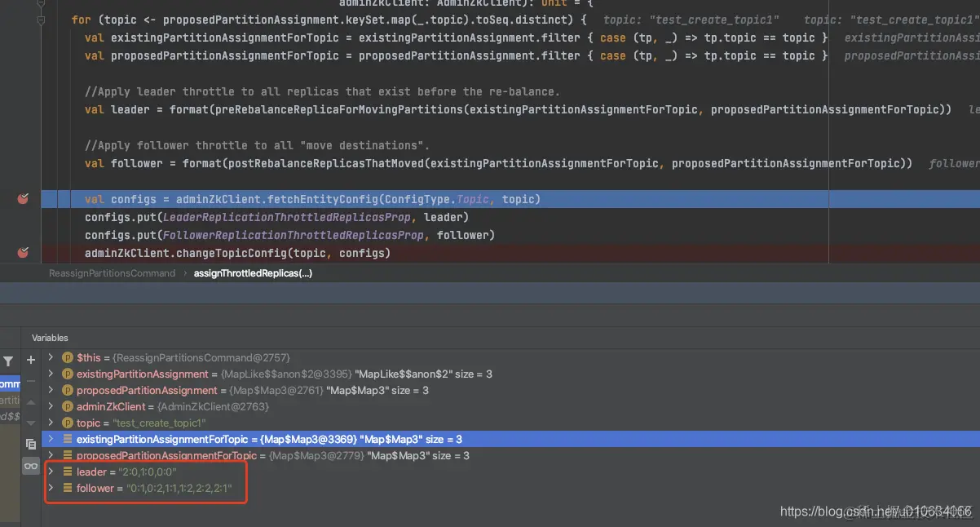Expand the adminZkClient variable node
The image size is (980, 527).
point(51,406)
